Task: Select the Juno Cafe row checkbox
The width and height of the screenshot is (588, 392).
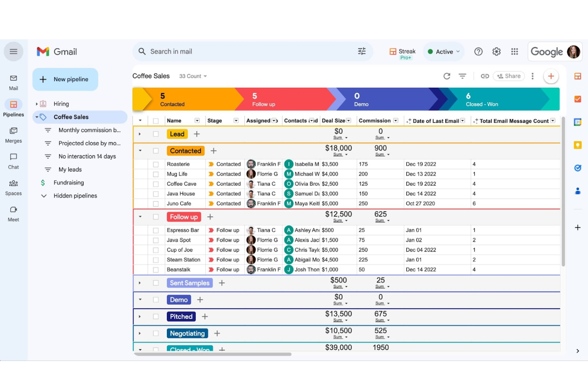Action: coord(156,204)
